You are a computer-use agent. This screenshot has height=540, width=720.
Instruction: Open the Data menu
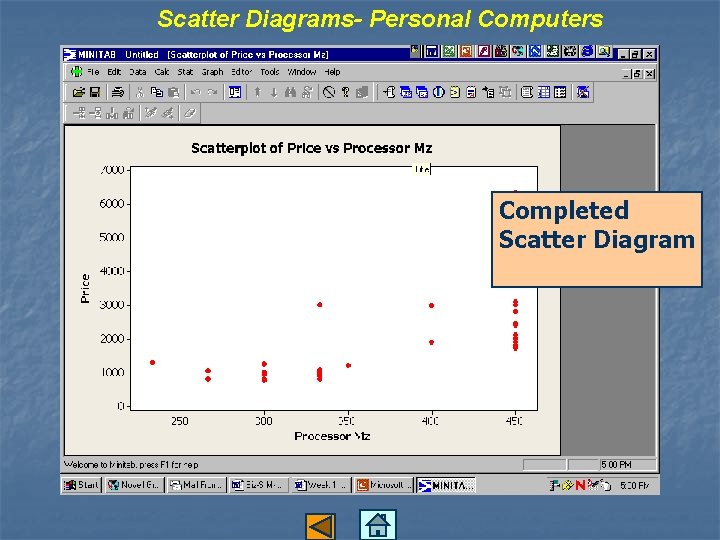137,72
